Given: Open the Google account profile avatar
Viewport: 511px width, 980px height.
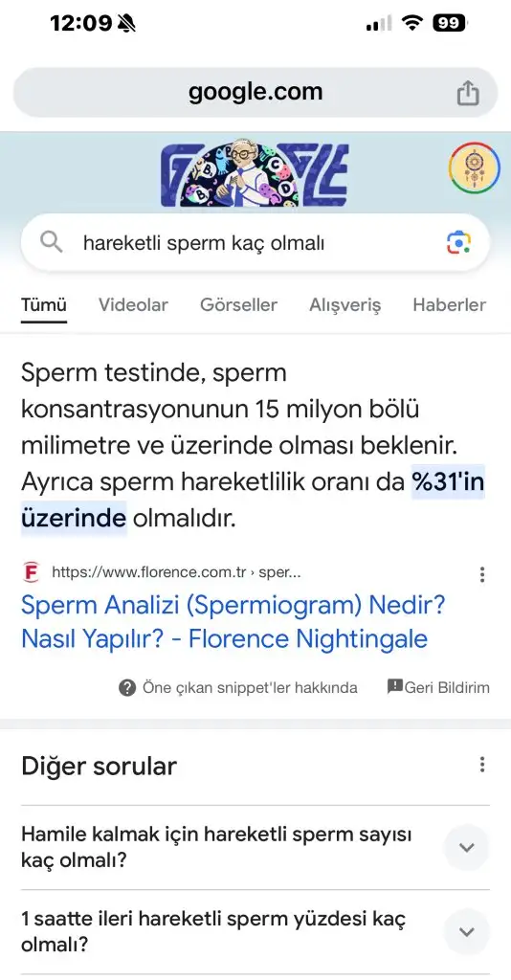Looking at the screenshot, I should click(x=474, y=168).
